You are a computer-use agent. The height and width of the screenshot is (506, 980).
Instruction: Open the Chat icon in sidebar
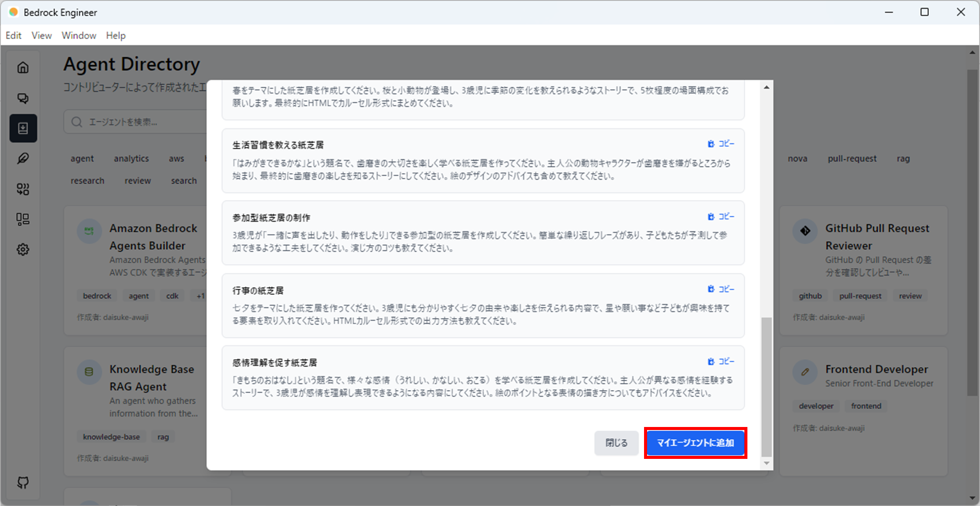pyautogui.click(x=23, y=98)
